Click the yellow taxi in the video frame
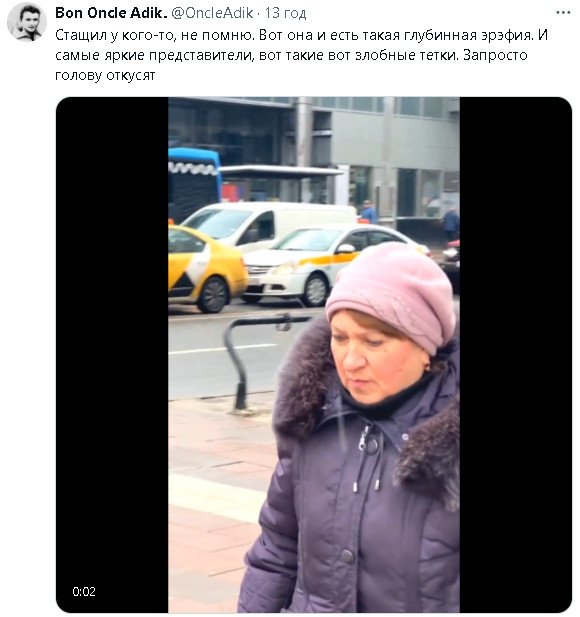This screenshot has width=580, height=617. pyautogui.click(x=205, y=272)
